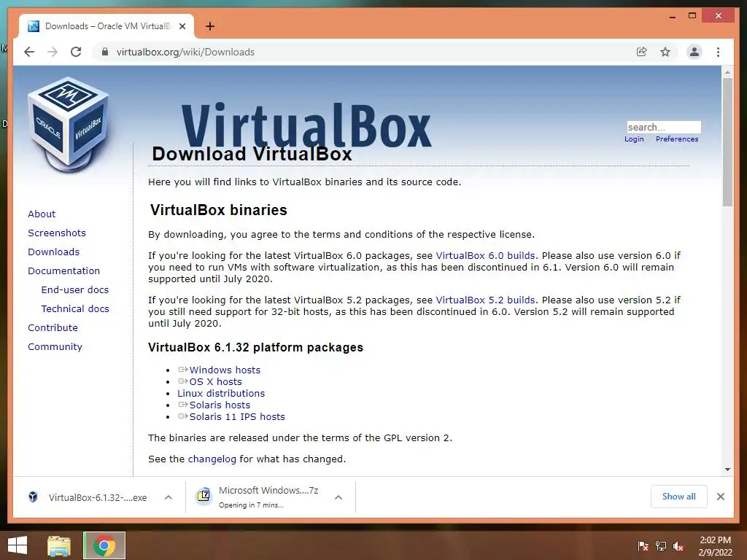Open the changelog link
This screenshot has height=560, width=747.
pos(212,459)
